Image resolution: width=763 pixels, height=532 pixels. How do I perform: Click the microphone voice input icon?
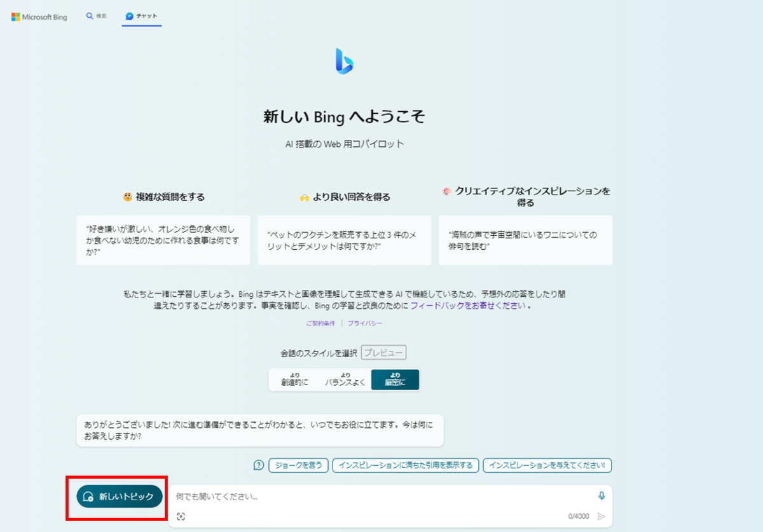coord(601,496)
